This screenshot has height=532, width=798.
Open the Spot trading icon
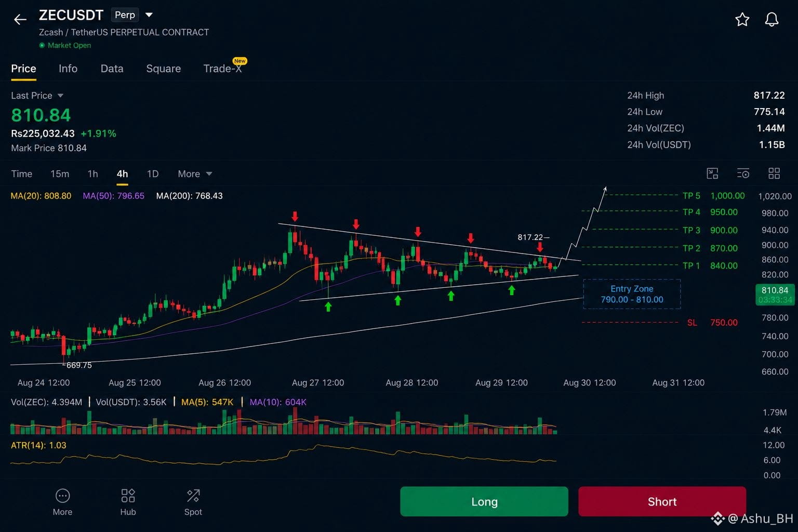(193, 502)
